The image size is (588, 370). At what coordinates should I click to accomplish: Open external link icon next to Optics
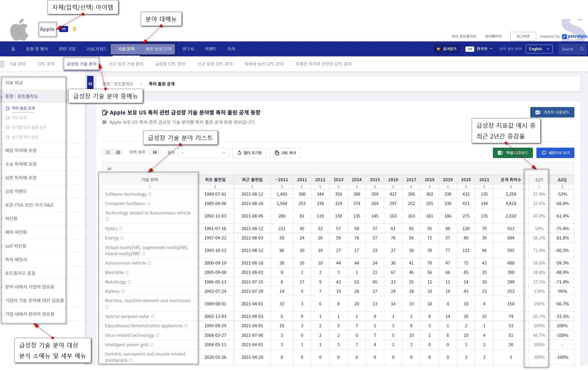(x=121, y=229)
